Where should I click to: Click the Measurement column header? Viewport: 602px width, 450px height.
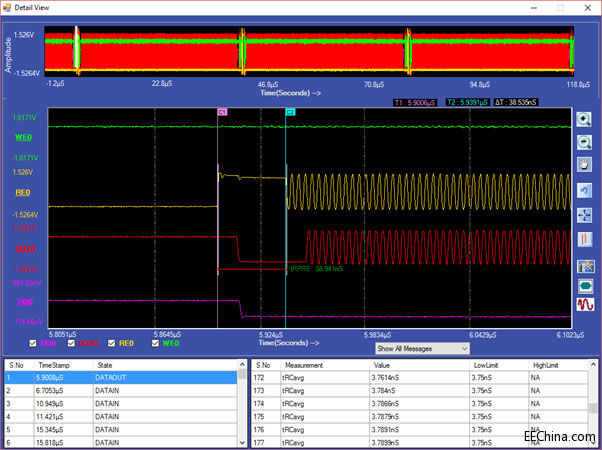[x=303, y=366]
